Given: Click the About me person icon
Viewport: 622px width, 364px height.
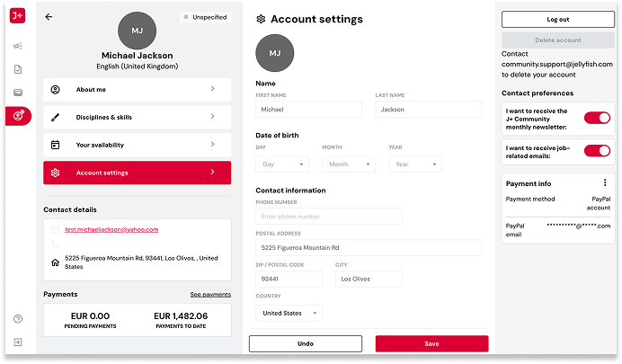Looking at the screenshot, I should (x=56, y=90).
